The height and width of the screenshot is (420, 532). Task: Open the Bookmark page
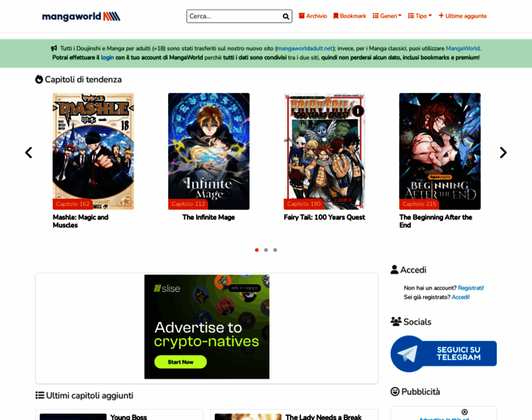click(349, 16)
